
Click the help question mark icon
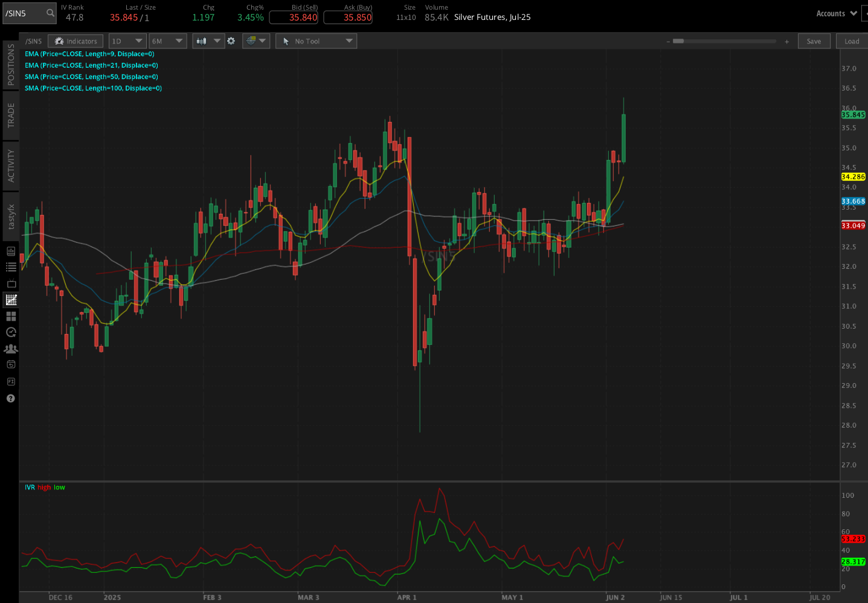10,398
